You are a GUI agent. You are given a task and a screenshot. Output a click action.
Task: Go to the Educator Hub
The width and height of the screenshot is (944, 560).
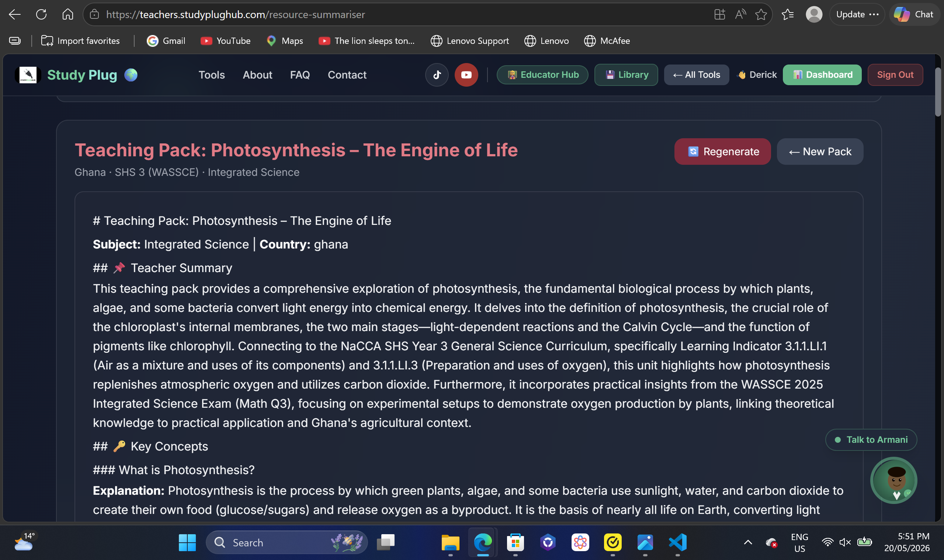coord(542,75)
